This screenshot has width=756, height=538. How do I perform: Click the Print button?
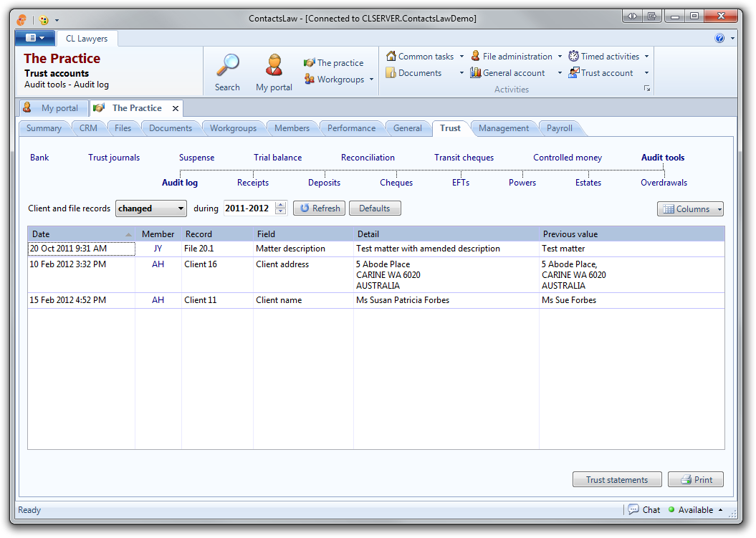tap(696, 480)
